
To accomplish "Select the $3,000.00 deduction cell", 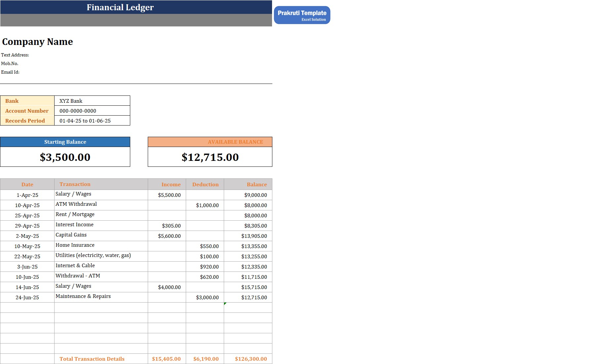I will [205, 297].
